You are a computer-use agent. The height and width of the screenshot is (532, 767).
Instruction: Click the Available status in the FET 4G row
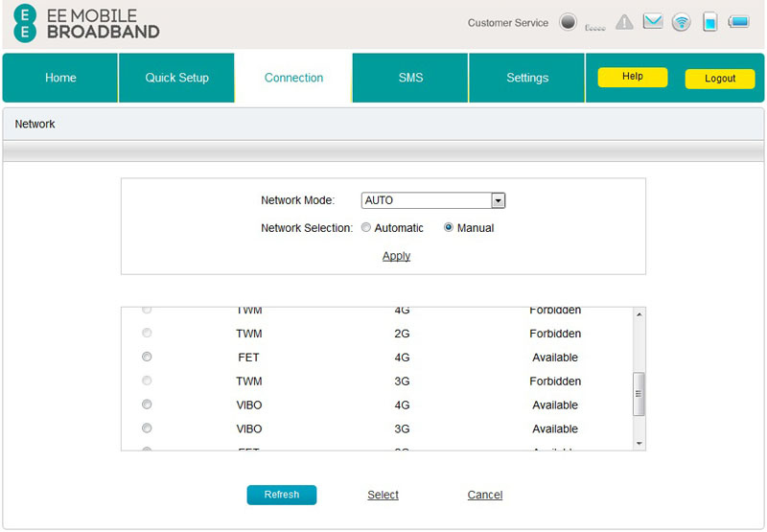(555, 358)
